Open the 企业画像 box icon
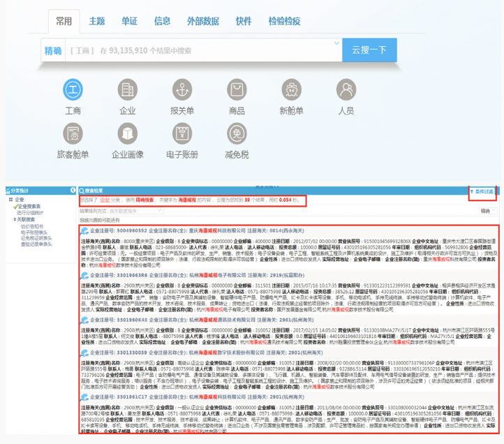 (x=128, y=133)
